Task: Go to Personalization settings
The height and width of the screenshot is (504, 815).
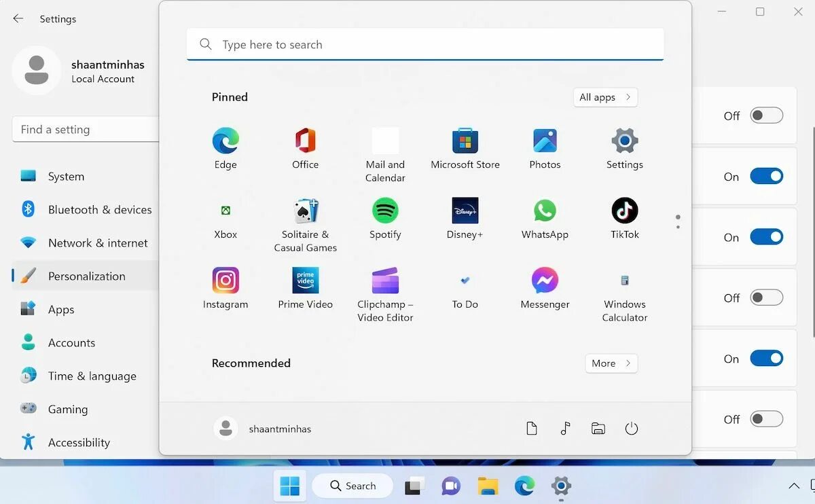Action: (87, 276)
